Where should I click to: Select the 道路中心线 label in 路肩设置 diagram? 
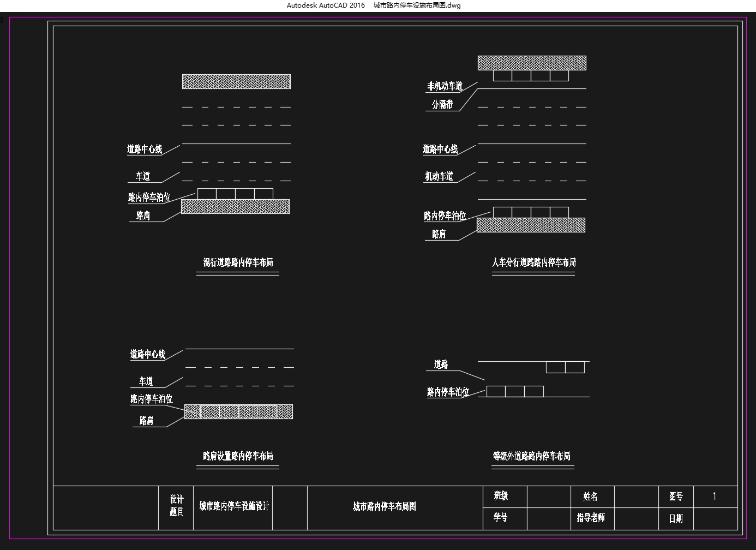[148, 354]
